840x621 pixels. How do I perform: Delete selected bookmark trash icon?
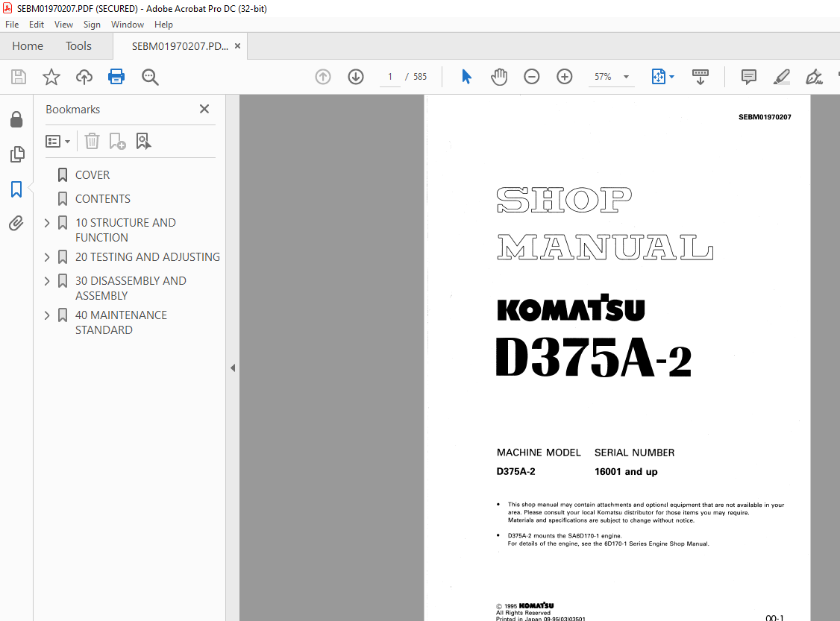(x=93, y=142)
